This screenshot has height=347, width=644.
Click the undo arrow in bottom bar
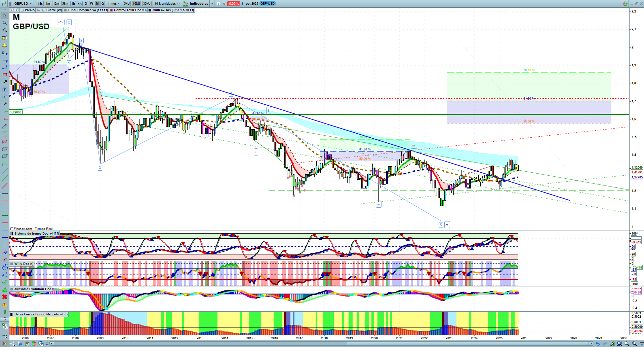coord(597,344)
